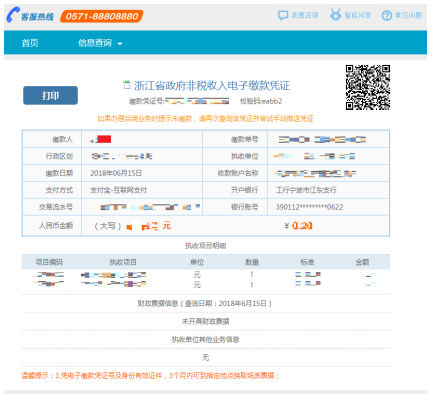434x399 pixels.
Task: Click the 收款账户名称 label
Action: click(238, 173)
